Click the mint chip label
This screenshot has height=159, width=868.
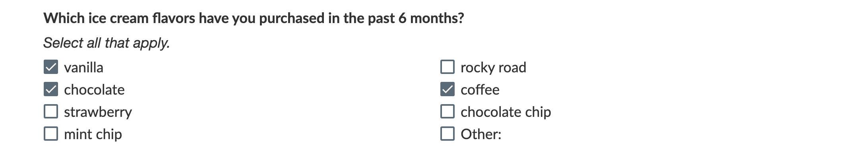point(93,135)
